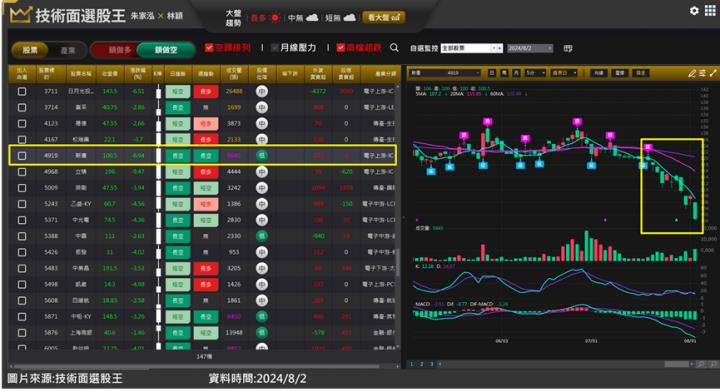Click the stock table horizontal scrollbar
720x392 pixels.
click(x=197, y=366)
